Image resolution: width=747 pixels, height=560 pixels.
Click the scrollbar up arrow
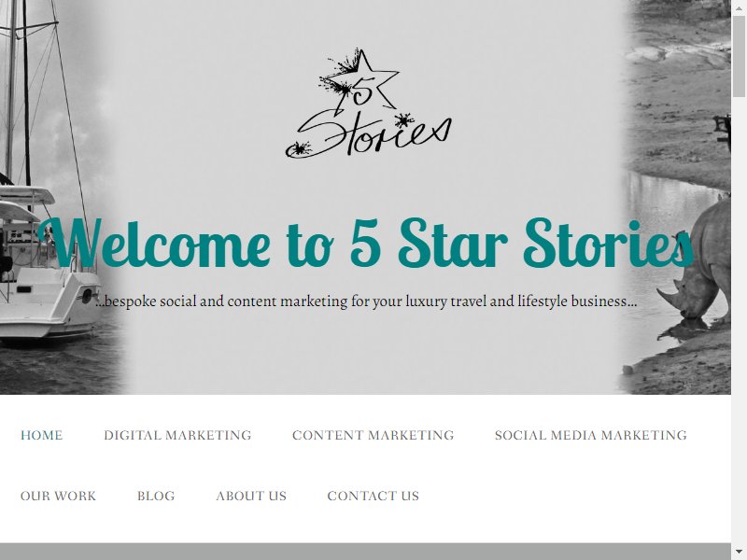coord(739,7)
